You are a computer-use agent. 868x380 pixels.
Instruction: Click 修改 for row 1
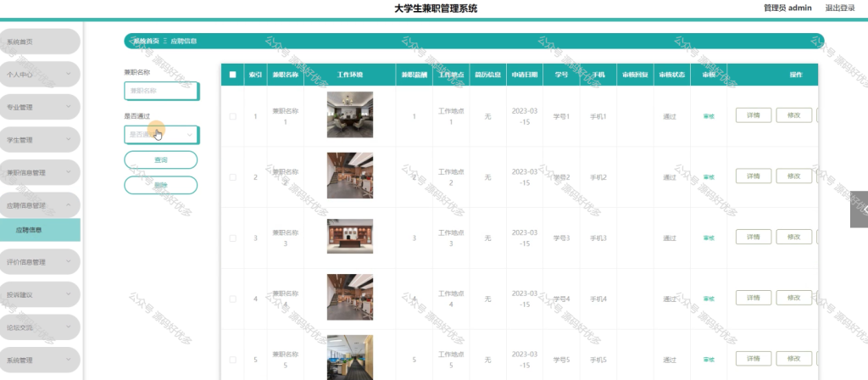click(793, 115)
